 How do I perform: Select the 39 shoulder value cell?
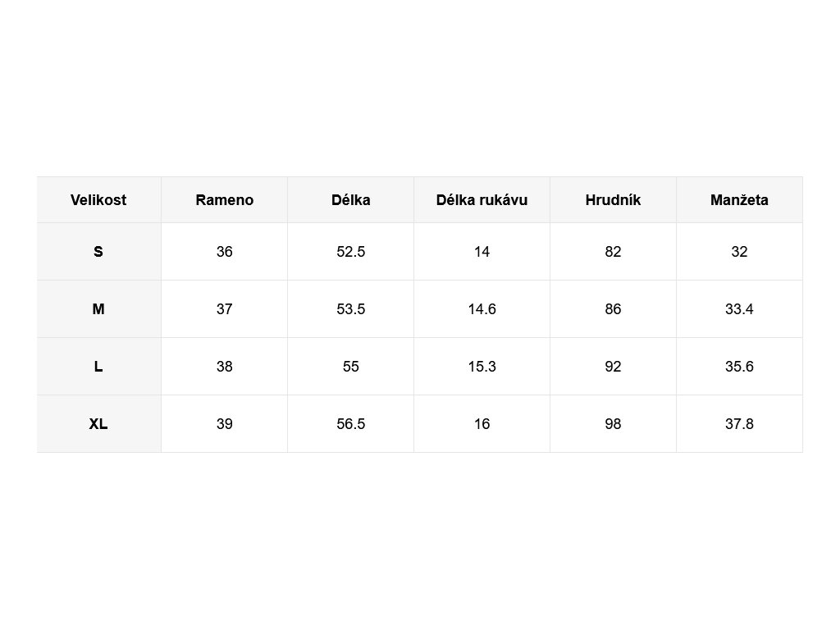pos(224,424)
